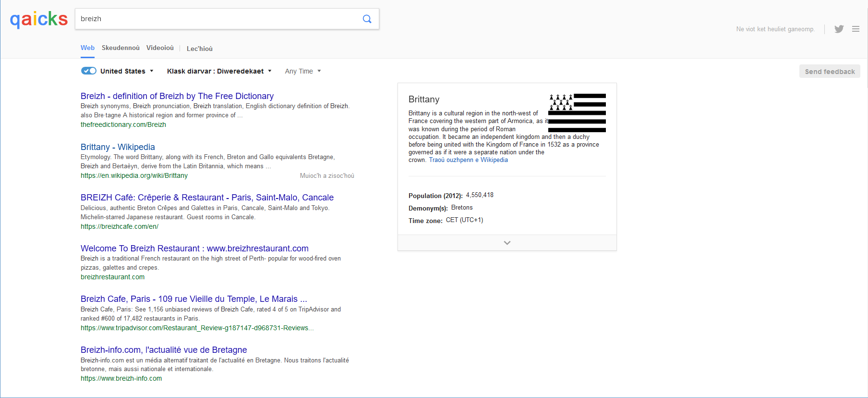The height and width of the screenshot is (398, 868).
Task: Click the qaicks logo
Action: click(x=39, y=19)
